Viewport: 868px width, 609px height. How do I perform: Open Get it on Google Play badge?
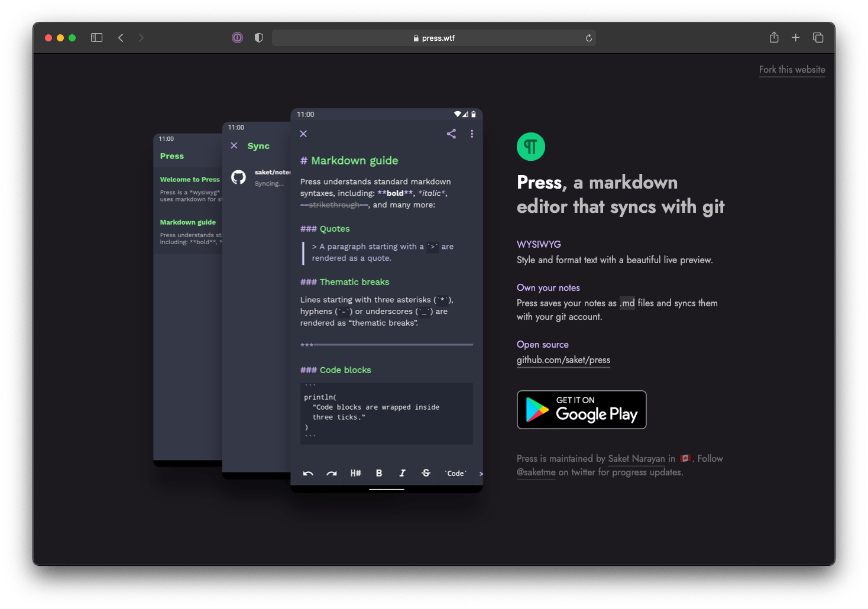point(582,410)
